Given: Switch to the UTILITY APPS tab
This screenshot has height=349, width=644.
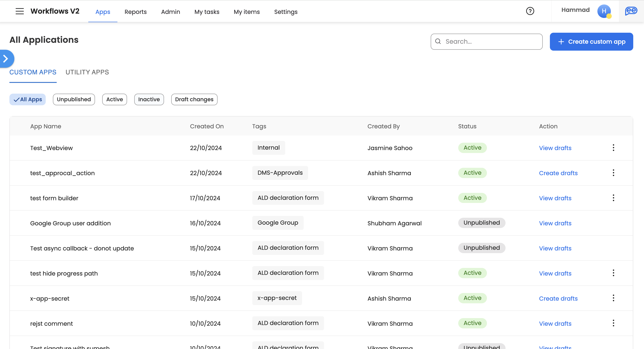Looking at the screenshot, I should tap(87, 72).
